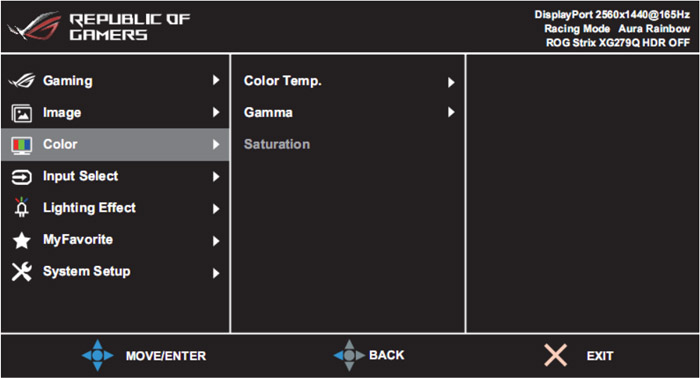Image resolution: width=700 pixels, height=378 pixels.
Task: Click the blue MOVE/ENTER directional pad icon
Action: [98, 355]
